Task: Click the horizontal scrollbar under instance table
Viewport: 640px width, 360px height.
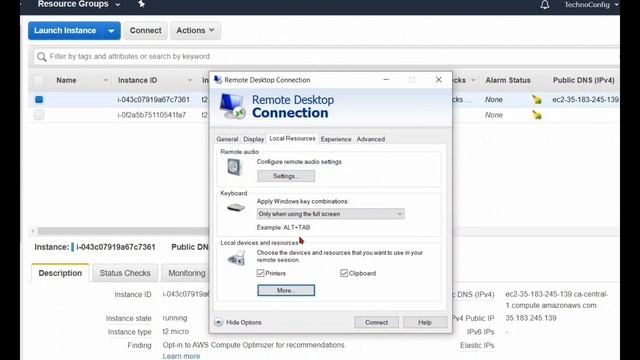Action: (122, 231)
